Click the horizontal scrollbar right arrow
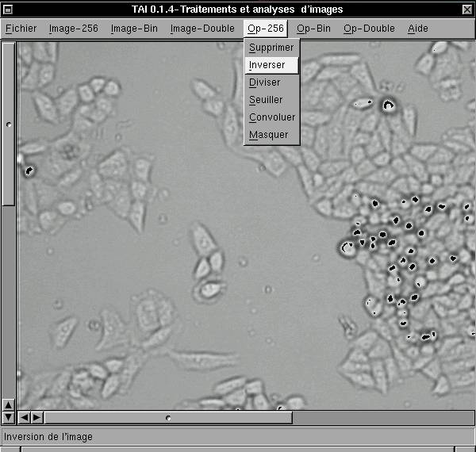This screenshot has height=452, width=476. [x=36, y=417]
